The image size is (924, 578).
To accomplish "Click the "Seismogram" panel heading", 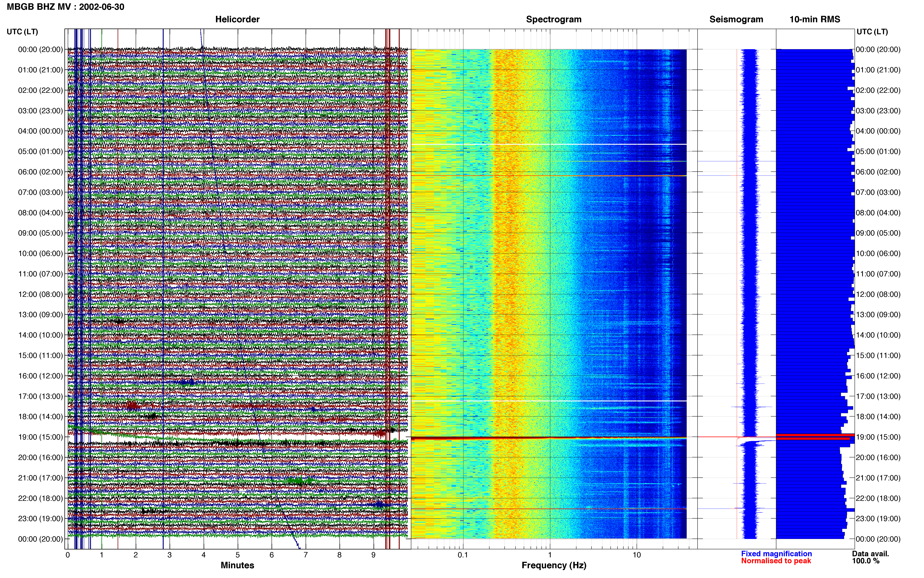I will 736,20.
